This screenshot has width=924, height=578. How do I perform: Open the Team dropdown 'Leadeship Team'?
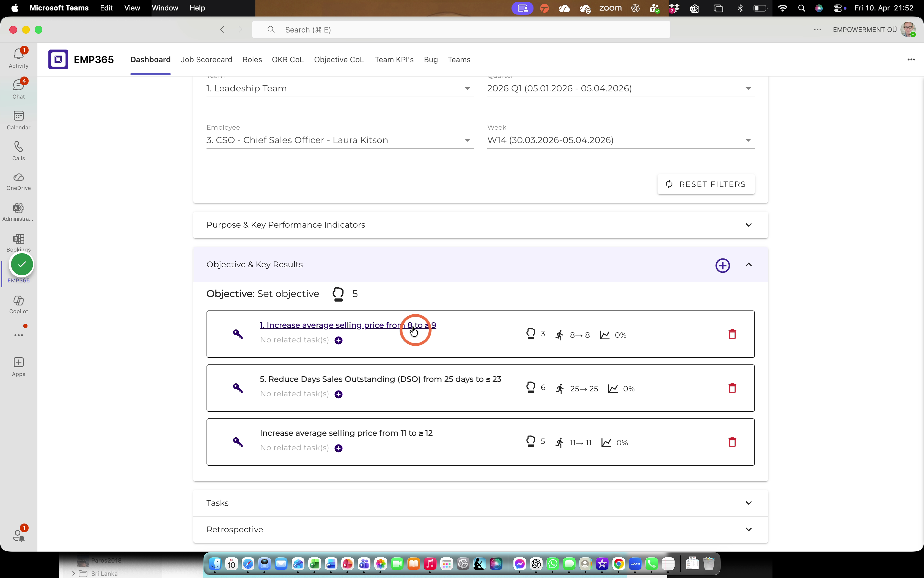tap(340, 88)
